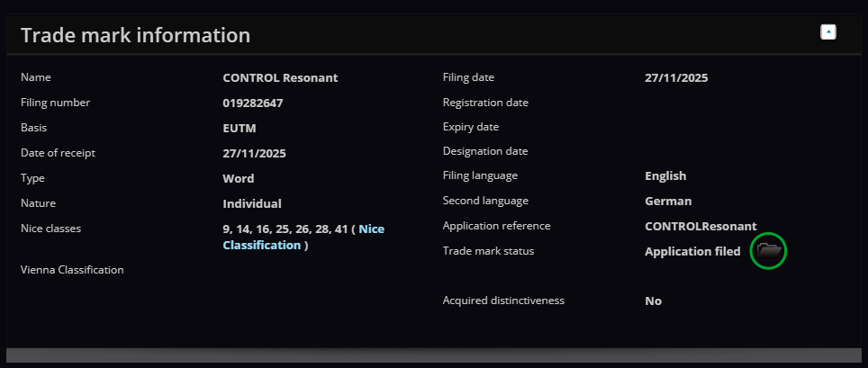Click the German second language value
868x368 pixels.
[x=668, y=201]
